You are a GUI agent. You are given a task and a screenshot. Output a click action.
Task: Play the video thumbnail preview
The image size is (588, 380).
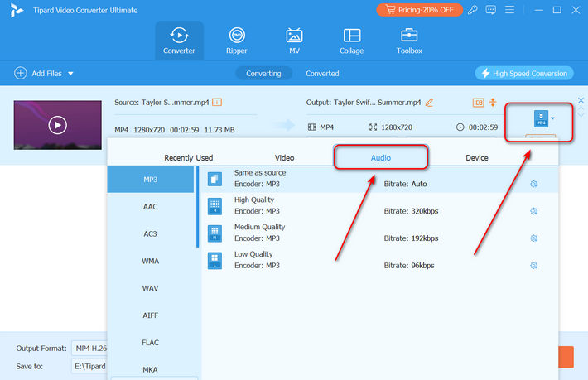coord(56,125)
